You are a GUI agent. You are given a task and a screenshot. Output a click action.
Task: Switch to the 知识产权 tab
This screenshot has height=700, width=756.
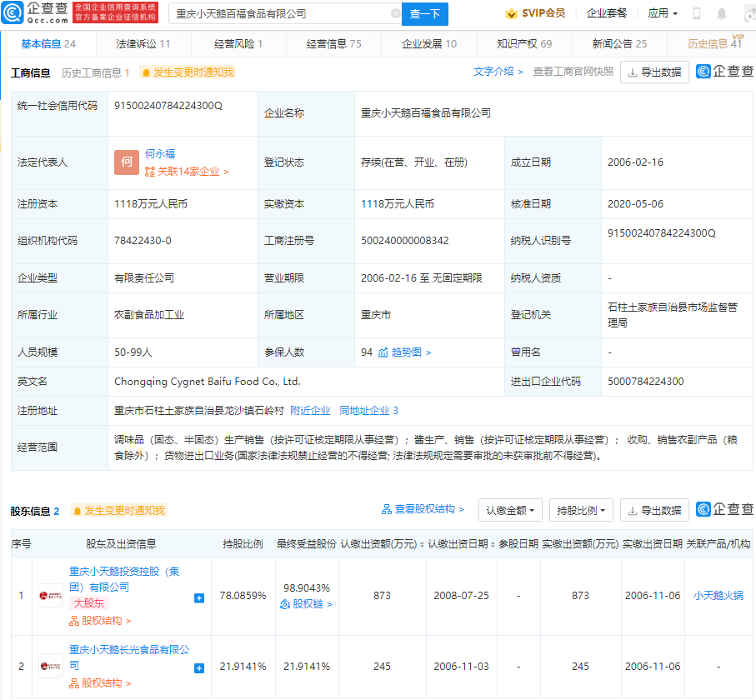click(x=523, y=44)
